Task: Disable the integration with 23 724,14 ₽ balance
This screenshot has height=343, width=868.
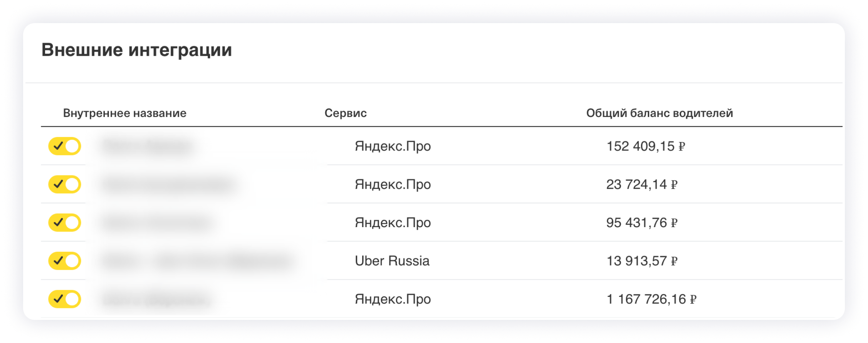Action: tap(65, 184)
